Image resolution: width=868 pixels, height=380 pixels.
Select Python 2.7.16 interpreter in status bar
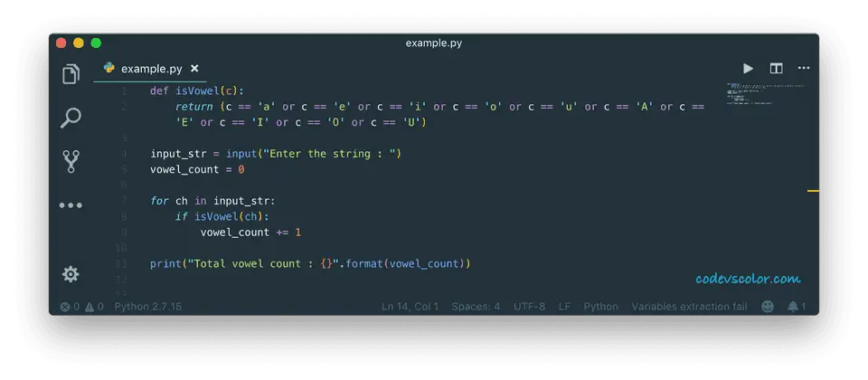(x=147, y=307)
